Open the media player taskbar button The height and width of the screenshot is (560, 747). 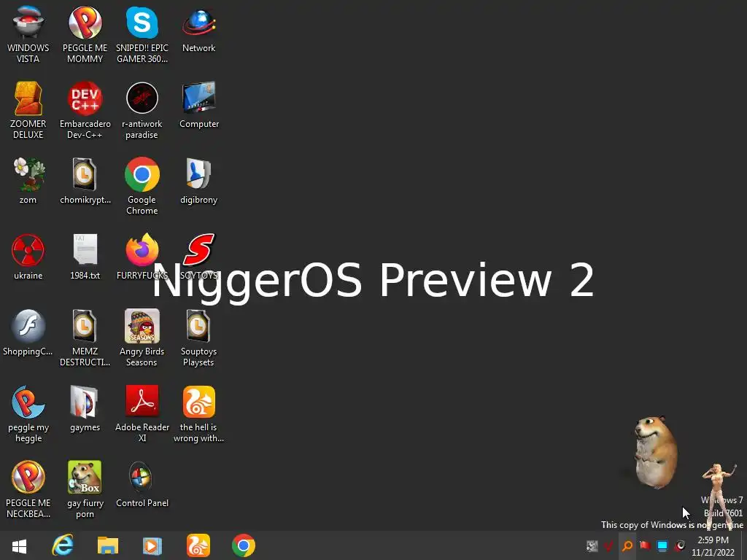(152, 545)
